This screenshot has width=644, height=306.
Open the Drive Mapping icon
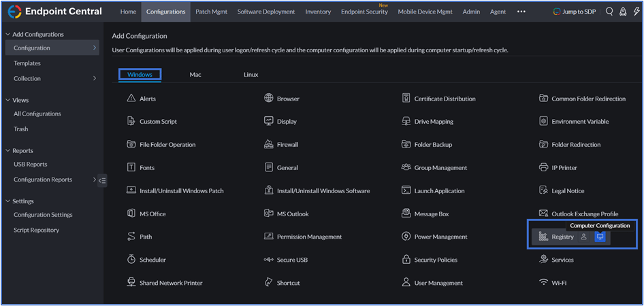click(x=406, y=122)
